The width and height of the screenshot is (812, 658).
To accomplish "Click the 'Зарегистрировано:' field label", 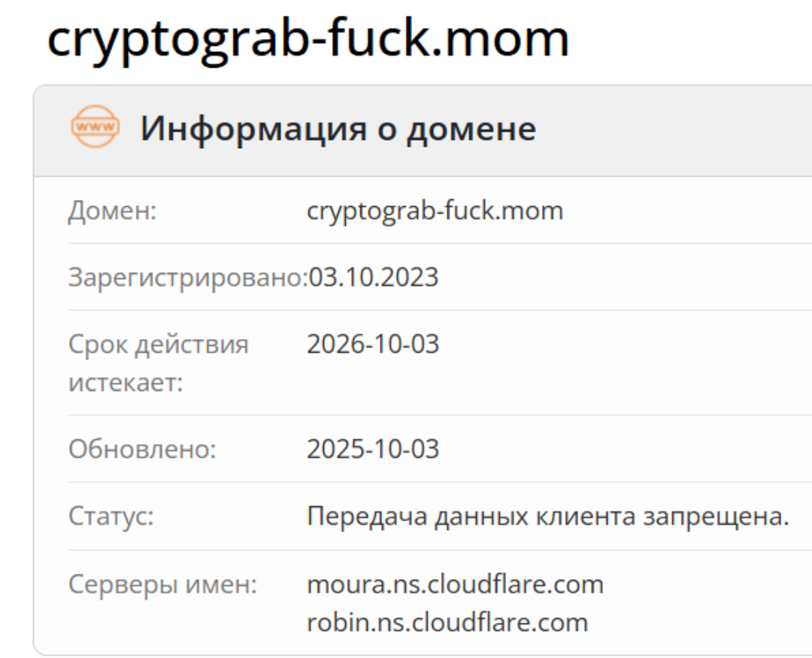I will pyautogui.click(x=188, y=277).
